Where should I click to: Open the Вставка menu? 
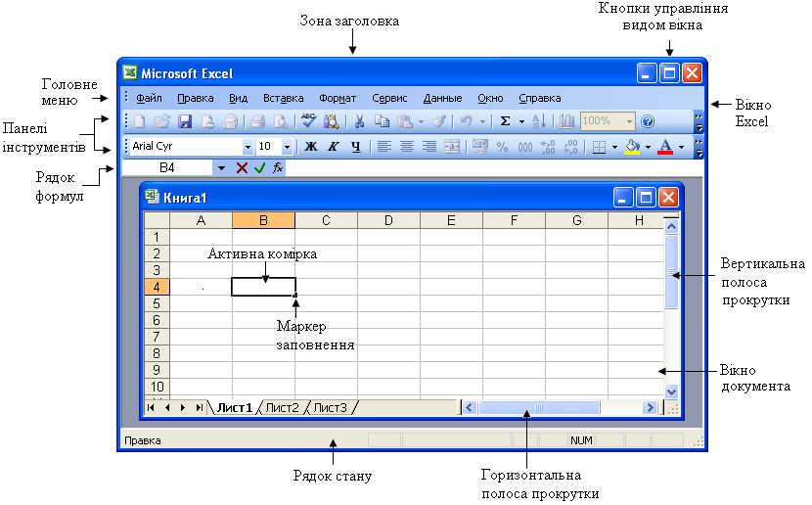coord(284,98)
